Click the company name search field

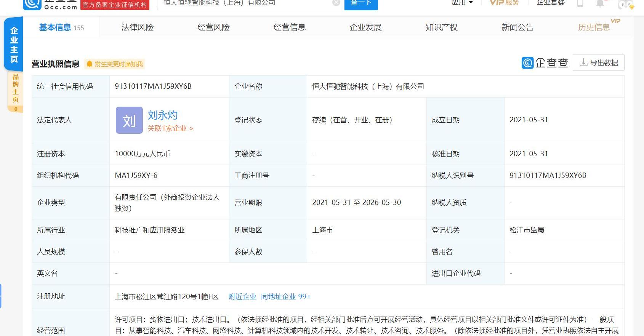244,3
